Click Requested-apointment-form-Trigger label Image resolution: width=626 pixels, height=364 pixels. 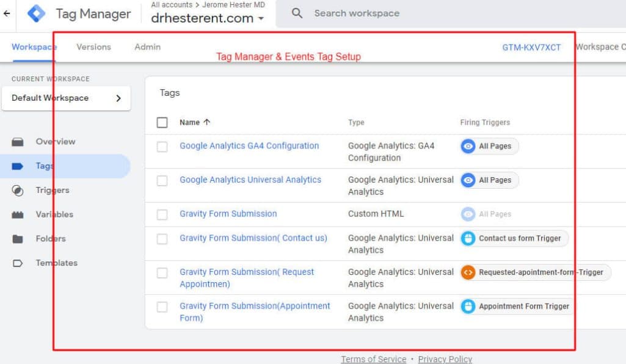coord(541,272)
